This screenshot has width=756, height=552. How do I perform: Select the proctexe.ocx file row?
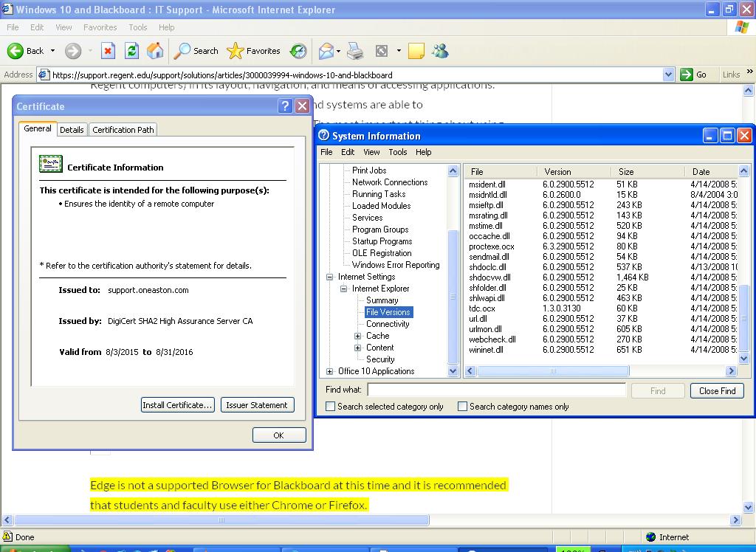click(x=602, y=246)
